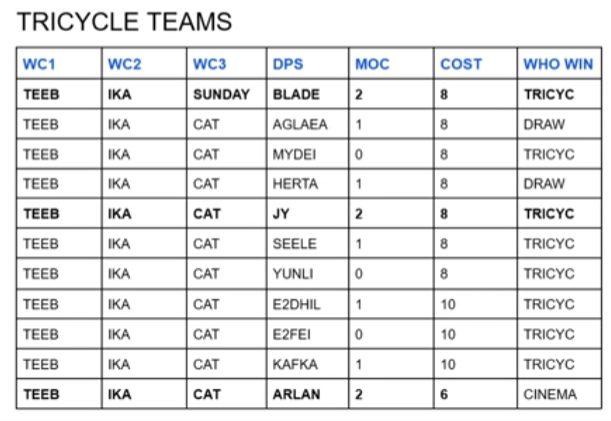
Task: Select the WC2 column header
Action: click(x=144, y=64)
